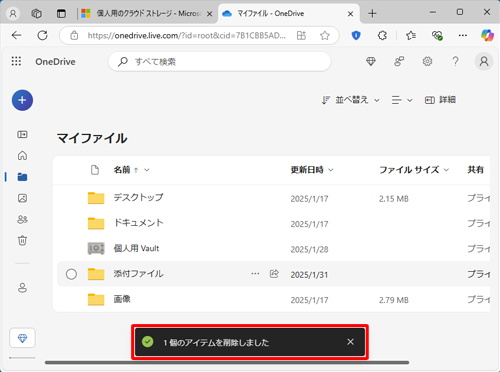
Task: Select My files folder icon in the sidebar
Action: tap(22, 177)
